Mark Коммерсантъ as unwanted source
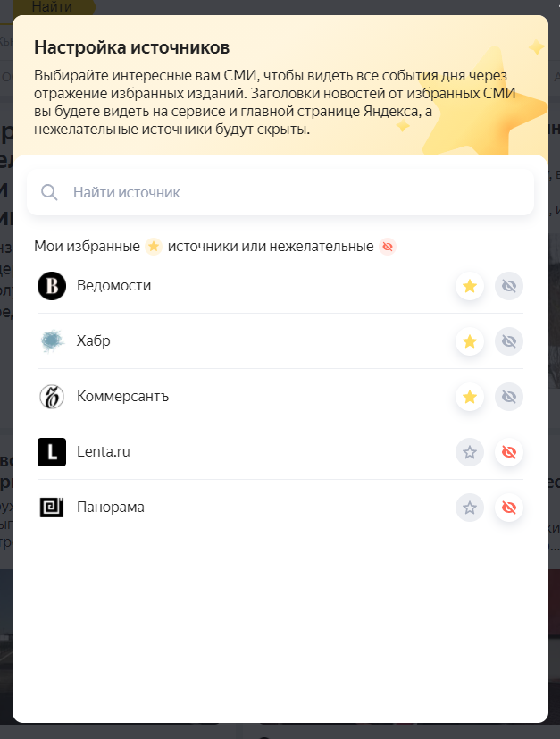The height and width of the screenshot is (739, 560). tap(509, 397)
